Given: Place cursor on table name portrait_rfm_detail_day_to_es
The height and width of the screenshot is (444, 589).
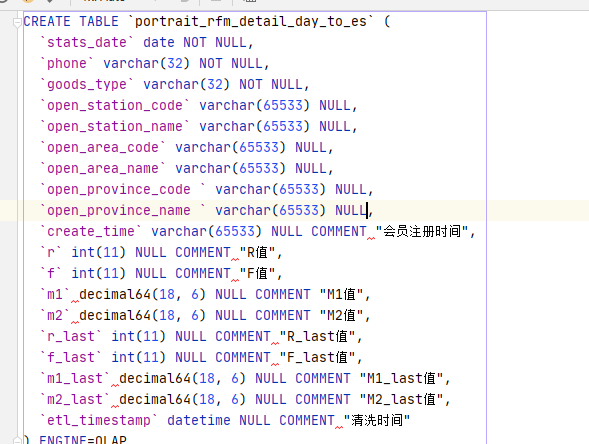Looking at the screenshot, I should click(x=251, y=21).
